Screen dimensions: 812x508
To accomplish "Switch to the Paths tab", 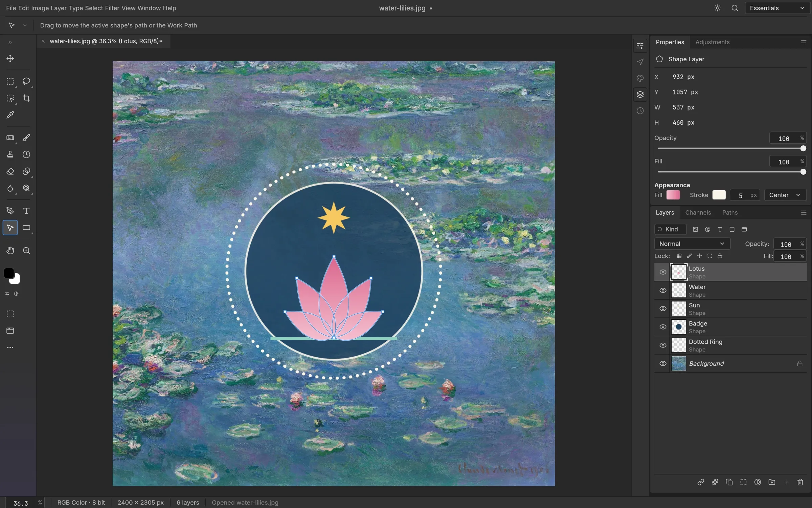I will [x=730, y=213].
